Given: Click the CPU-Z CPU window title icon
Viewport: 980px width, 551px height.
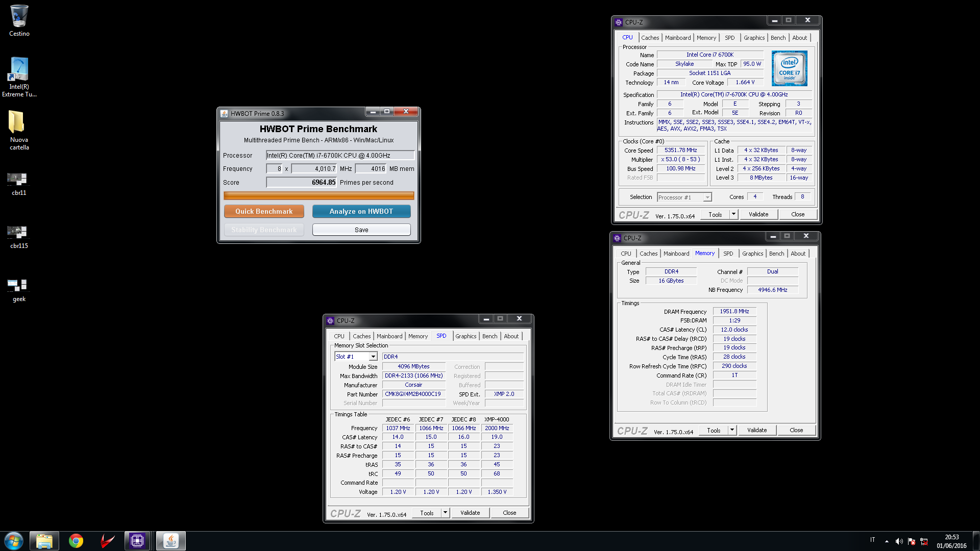Looking at the screenshot, I should [x=619, y=22].
